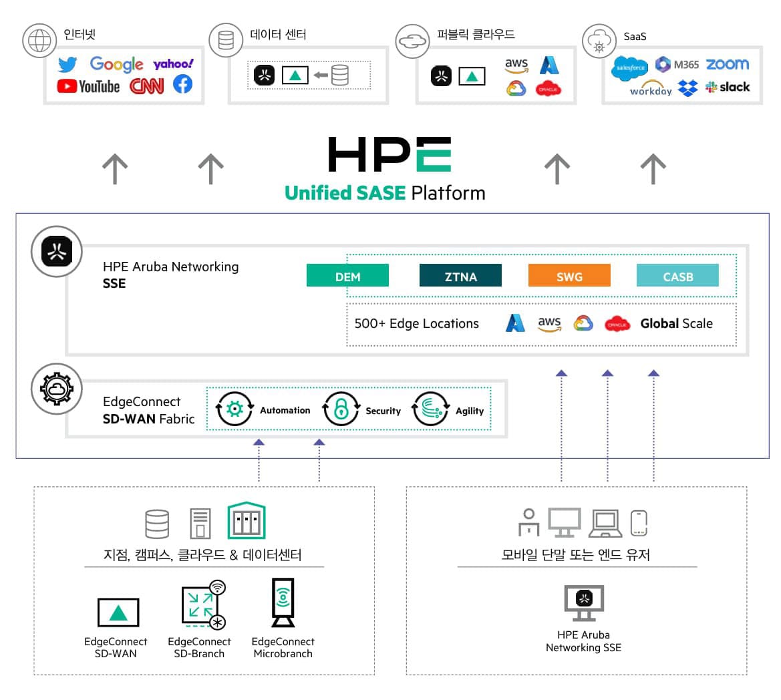
Task: Click the Slack logo
Action: pyautogui.click(x=728, y=87)
